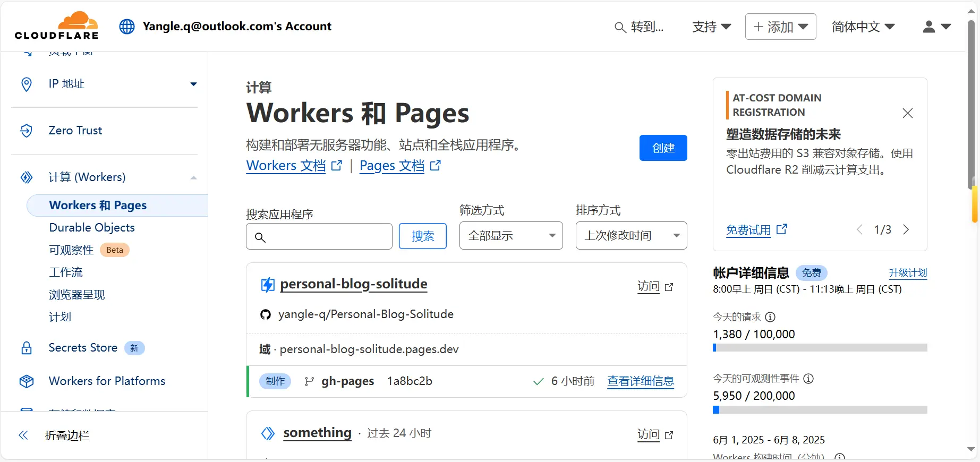Open 浏览器呈现 sidebar item

pyautogui.click(x=77, y=295)
